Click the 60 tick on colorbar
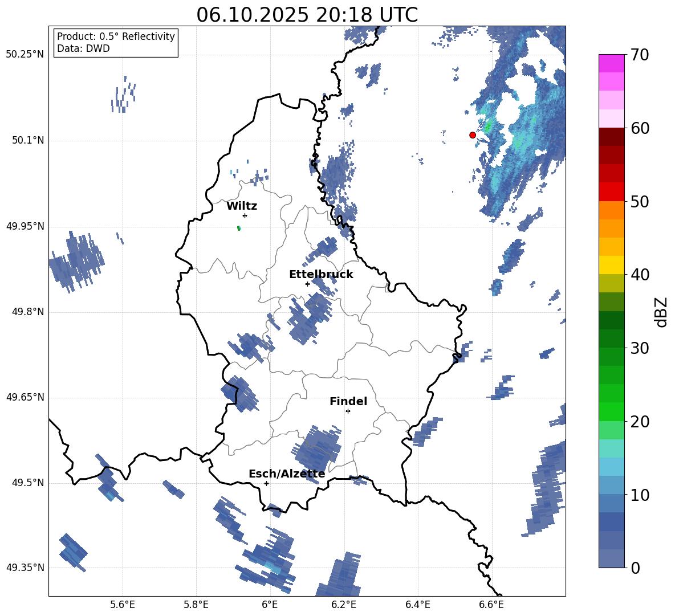Image resolution: width=675 pixels, height=616 pixels. tap(640, 128)
